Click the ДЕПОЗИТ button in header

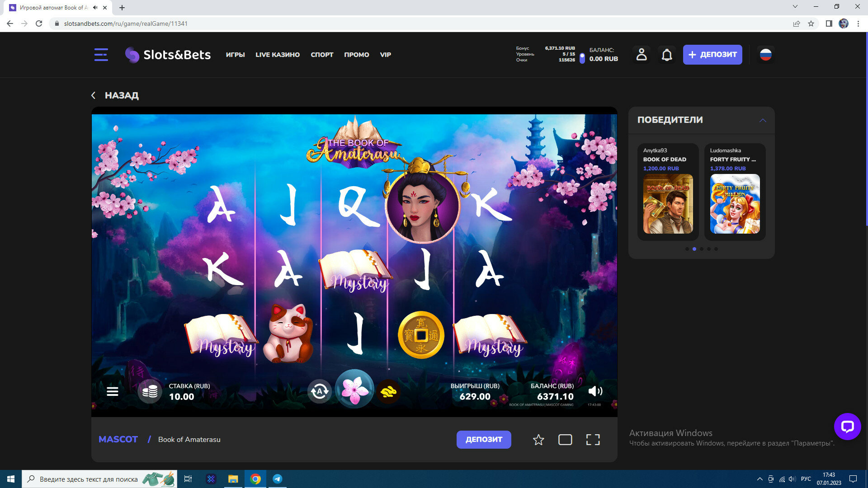click(712, 55)
